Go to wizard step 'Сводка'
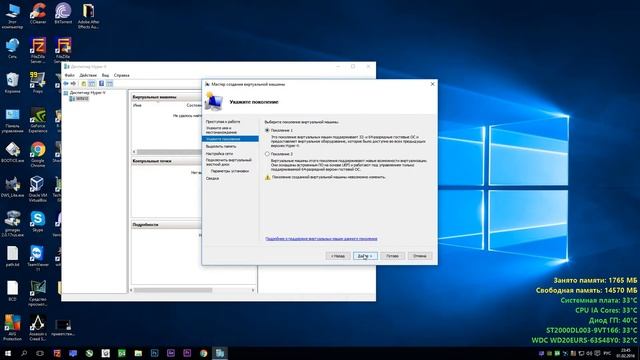 [x=212, y=178]
